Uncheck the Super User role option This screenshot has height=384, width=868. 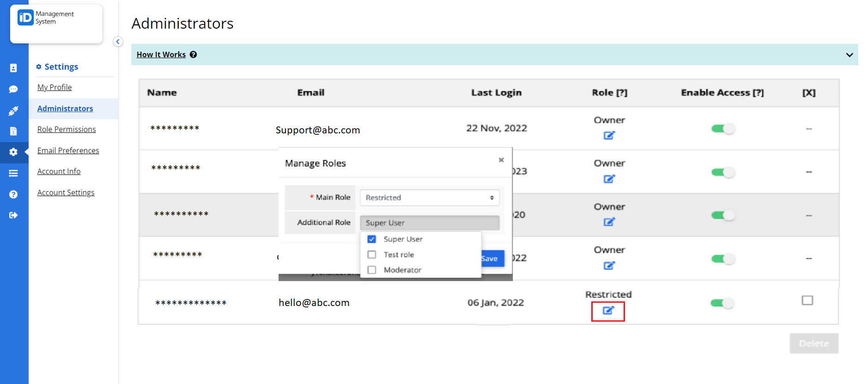click(372, 239)
